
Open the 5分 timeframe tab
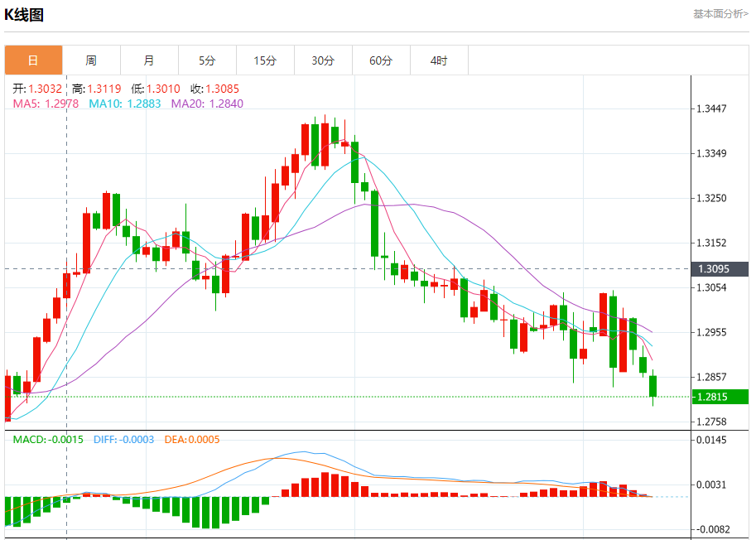(x=207, y=60)
